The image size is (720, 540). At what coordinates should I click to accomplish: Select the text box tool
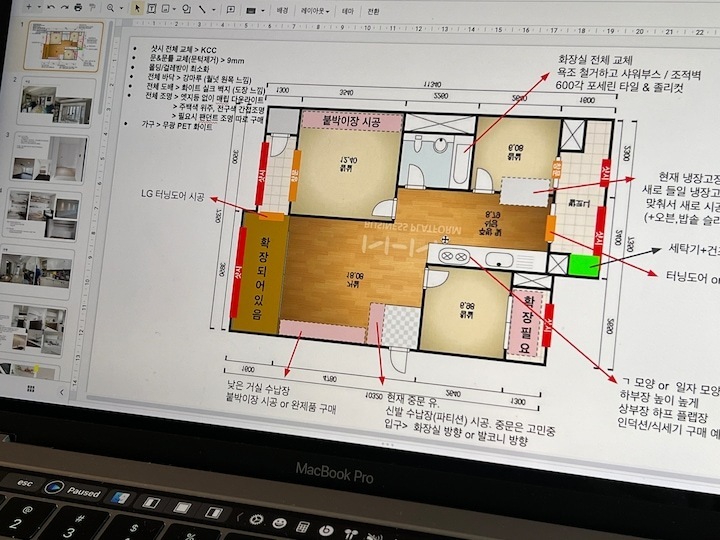(x=151, y=9)
